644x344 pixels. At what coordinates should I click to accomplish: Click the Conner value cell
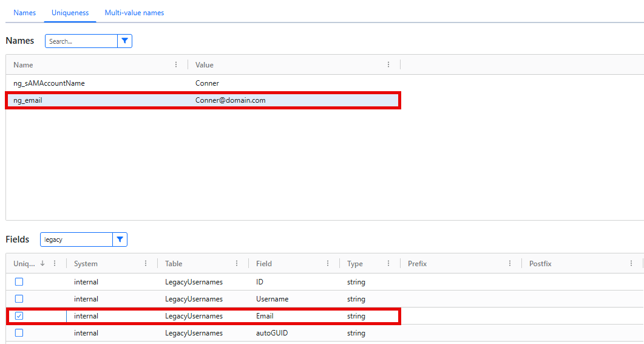[x=207, y=83]
